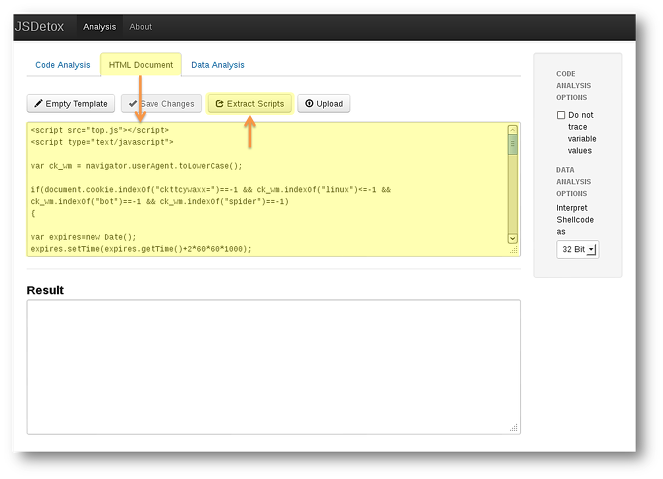This screenshot has width=663, height=479.
Task: Click the checkmark icon on Save Changes
Action: click(133, 104)
